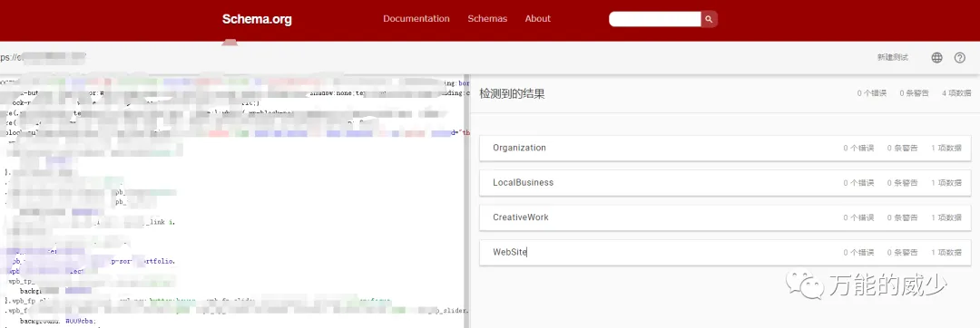Click the magnifier search button
The height and width of the screenshot is (328, 980).
(709, 19)
